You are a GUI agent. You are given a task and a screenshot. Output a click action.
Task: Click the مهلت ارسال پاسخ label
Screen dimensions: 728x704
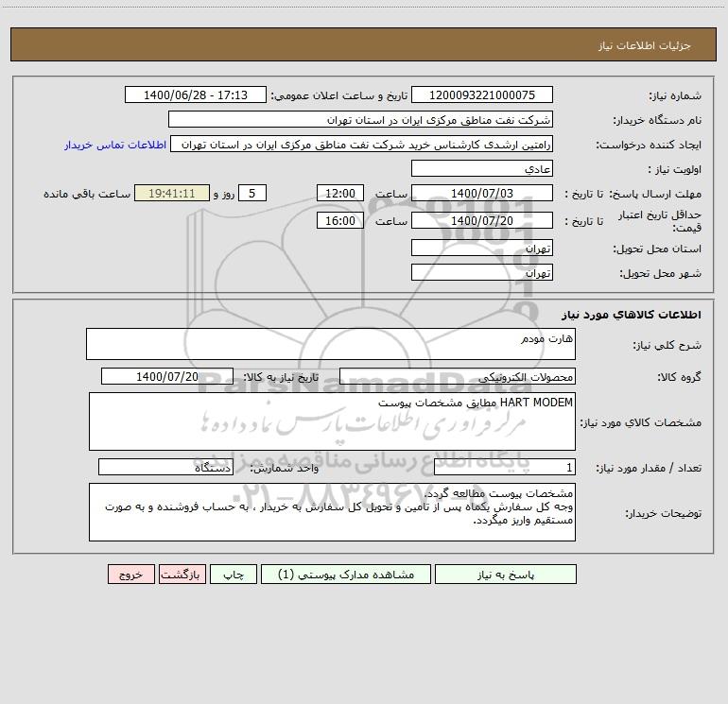click(655, 195)
